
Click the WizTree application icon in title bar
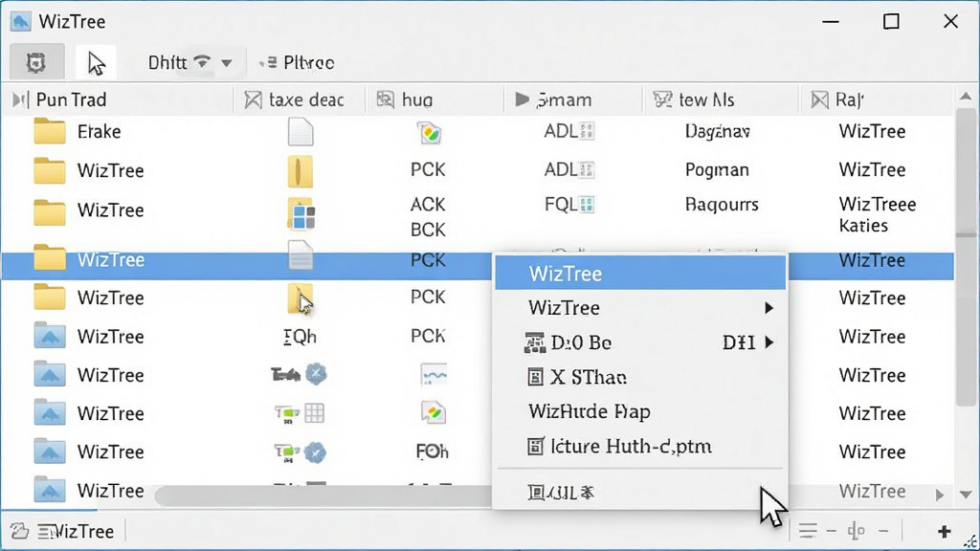click(21, 21)
